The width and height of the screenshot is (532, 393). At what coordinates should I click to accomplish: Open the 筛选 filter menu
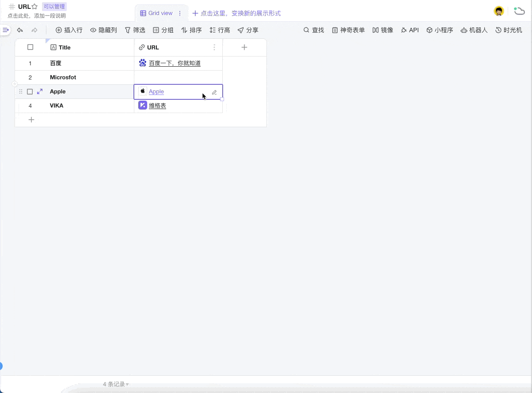tap(135, 30)
